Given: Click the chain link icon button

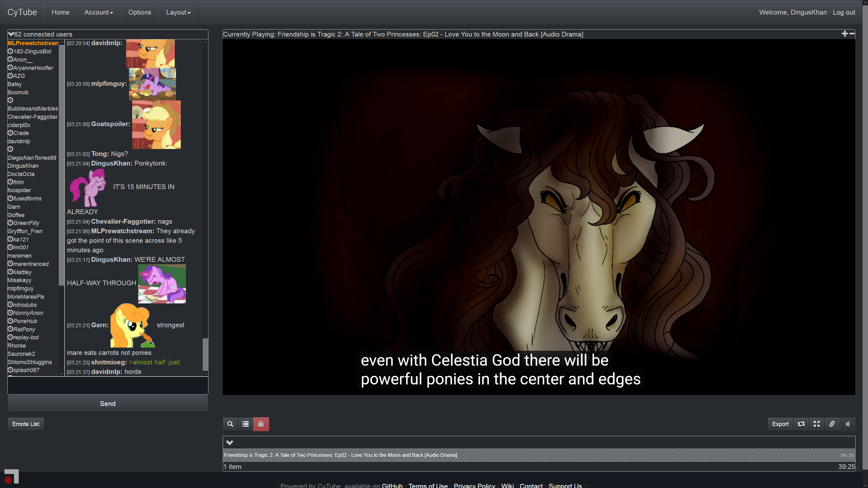Looking at the screenshot, I should (x=832, y=424).
